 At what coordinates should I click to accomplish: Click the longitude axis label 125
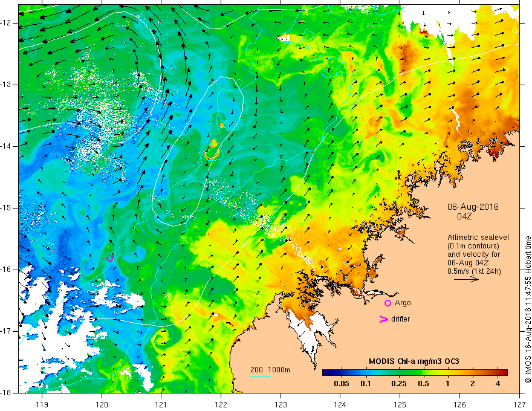[x=400, y=404]
